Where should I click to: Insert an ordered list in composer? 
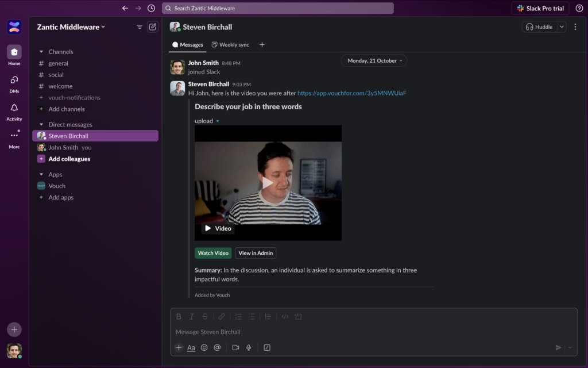(238, 317)
